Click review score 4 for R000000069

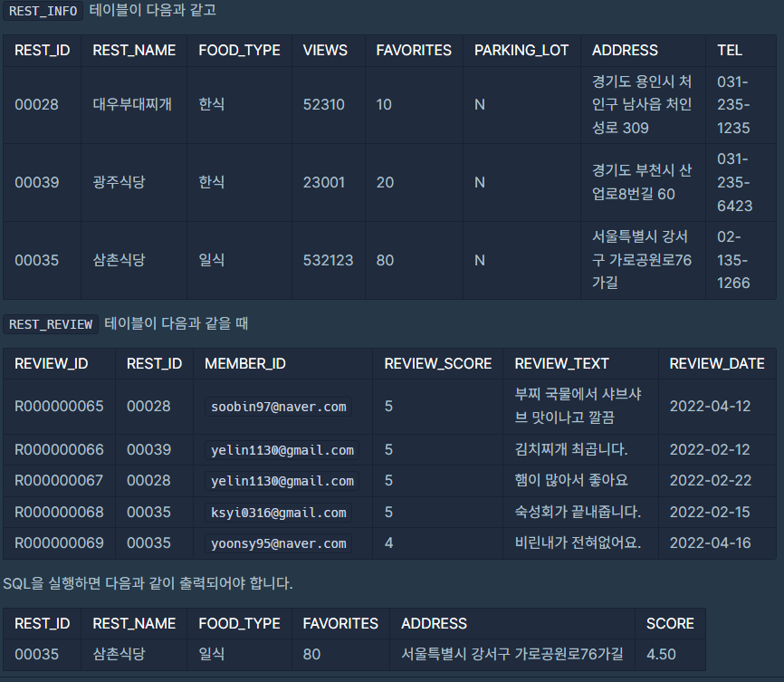click(388, 543)
